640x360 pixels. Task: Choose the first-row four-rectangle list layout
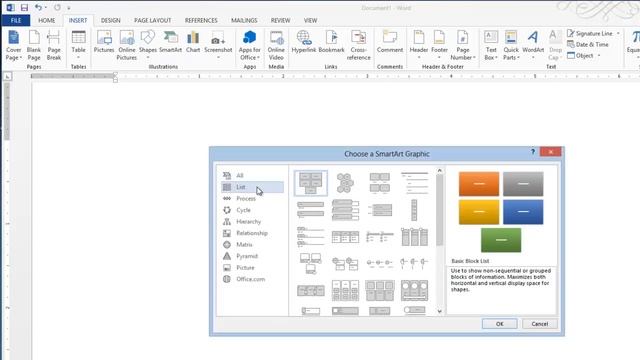click(x=380, y=183)
